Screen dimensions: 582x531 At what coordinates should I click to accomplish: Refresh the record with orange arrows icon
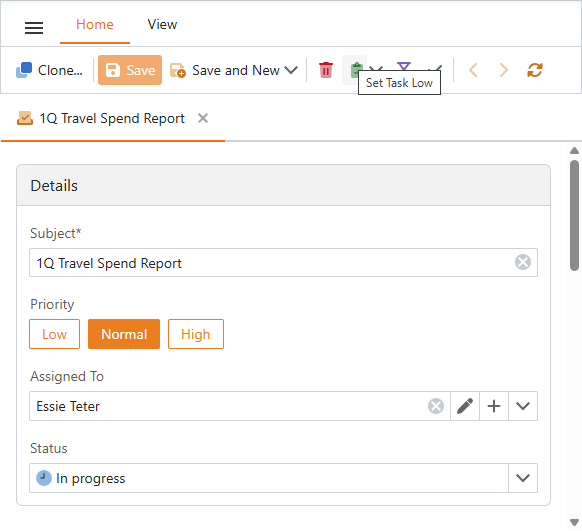pos(534,70)
